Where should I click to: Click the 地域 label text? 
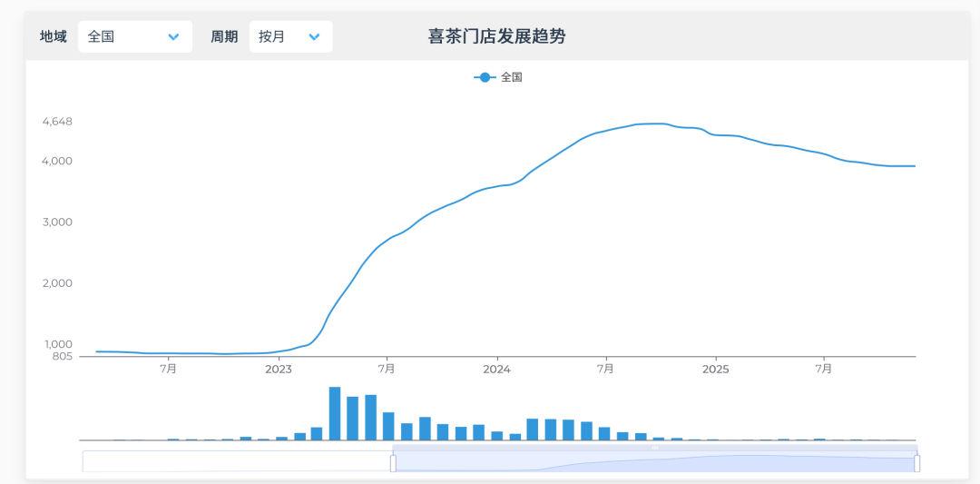tap(54, 36)
